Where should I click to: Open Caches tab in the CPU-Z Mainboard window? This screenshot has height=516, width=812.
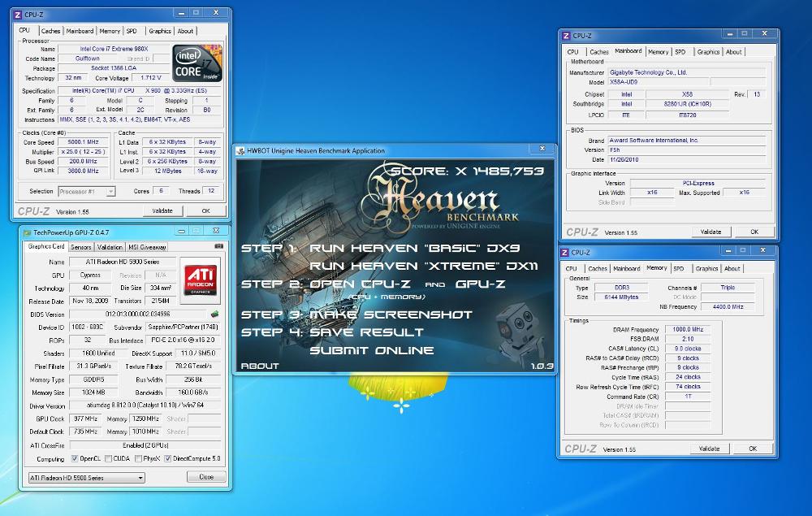(599, 52)
